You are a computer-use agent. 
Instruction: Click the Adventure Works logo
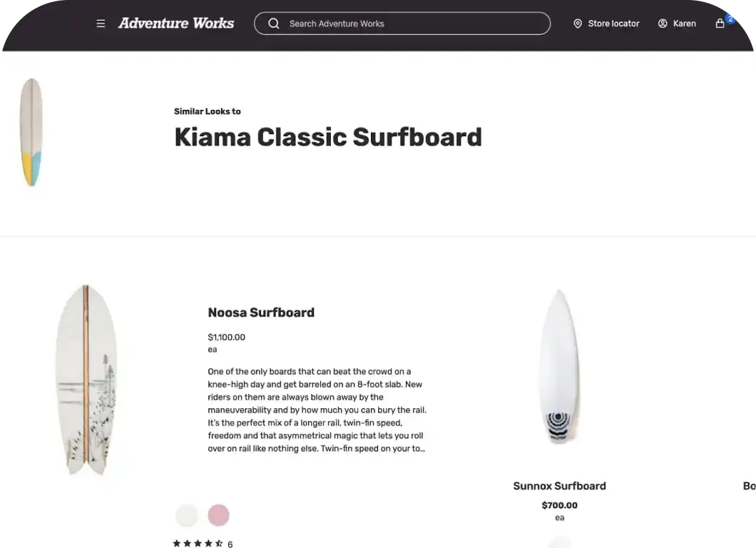176,23
